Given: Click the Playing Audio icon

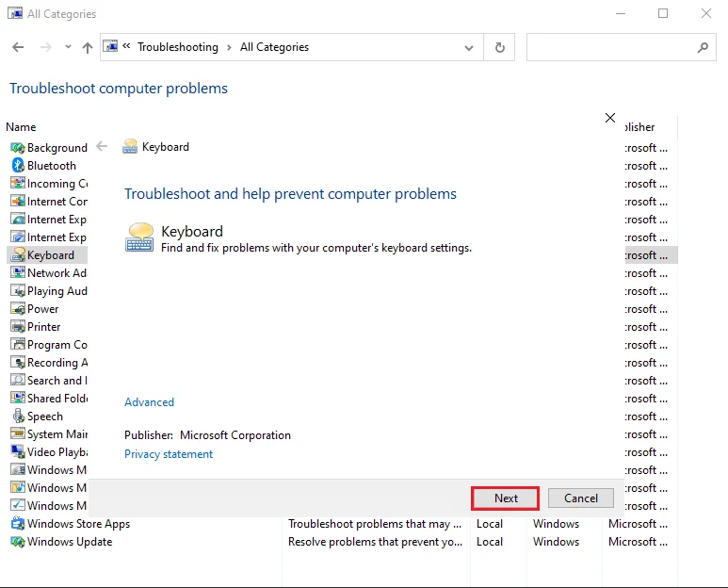Looking at the screenshot, I should click(x=18, y=291).
